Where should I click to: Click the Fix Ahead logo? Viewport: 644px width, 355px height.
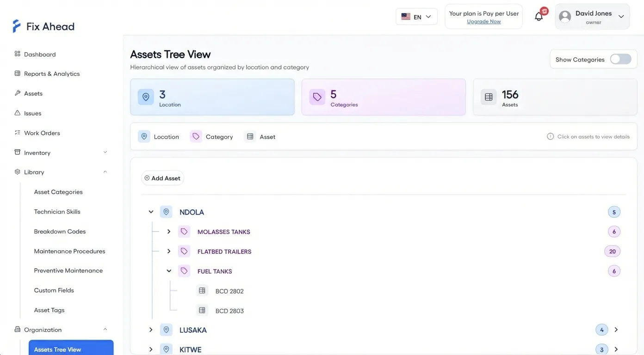click(x=43, y=26)
